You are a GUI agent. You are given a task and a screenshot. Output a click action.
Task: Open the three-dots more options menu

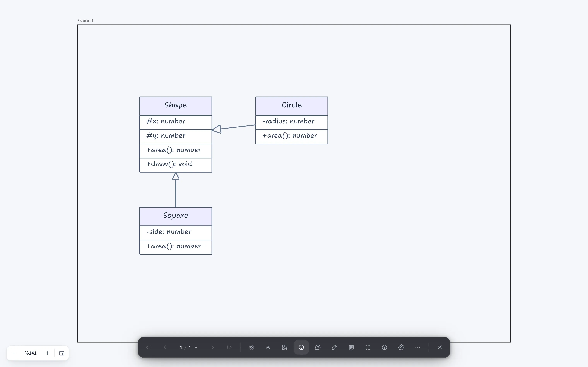pyautogui.click(x=418, y=347)
